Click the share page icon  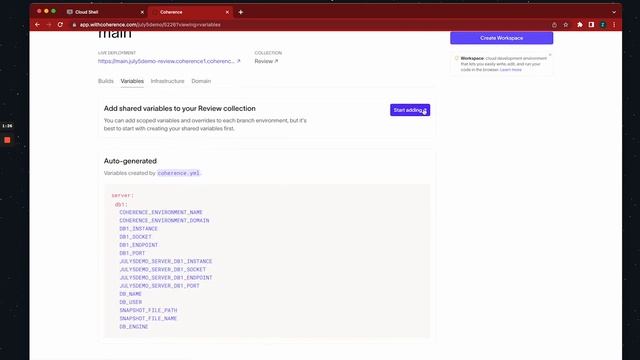coord(554,25)
